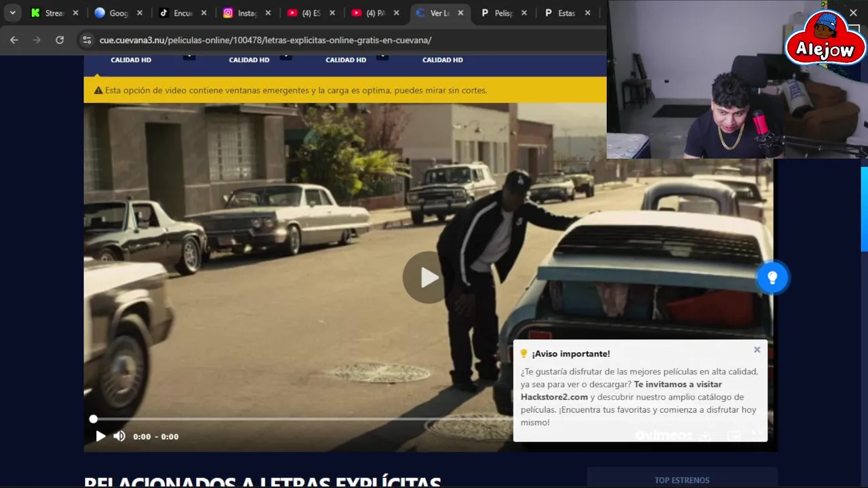Close the YouTube '(4) PA' tab
Image resolution: width=868 pixels, height=488 pixels.
396,13
